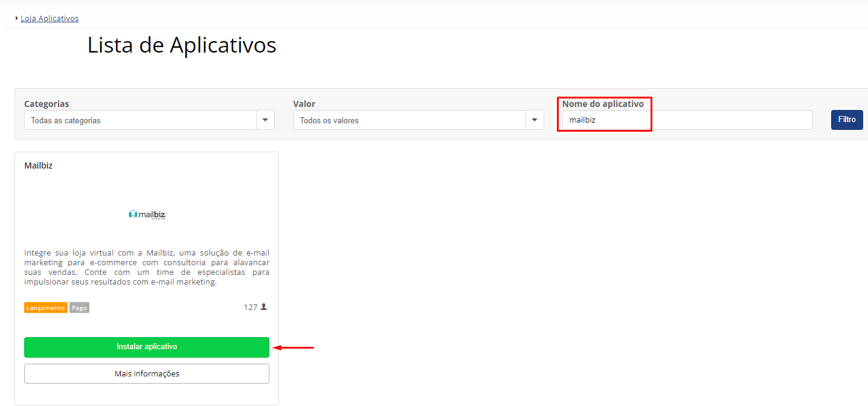Click the Mailbiz logo image
The width and height of the screenshot is (868, 406).
coord(147,214)
